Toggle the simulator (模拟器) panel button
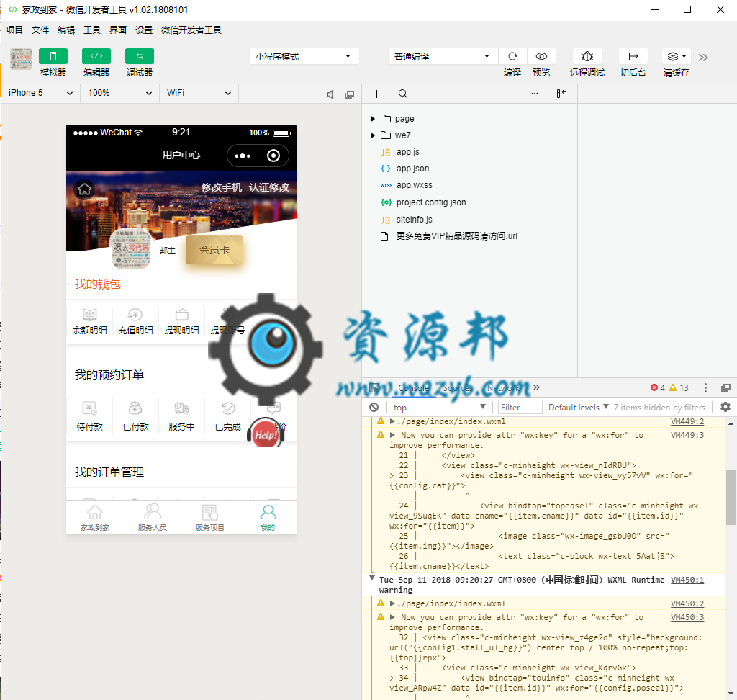This screenshot has height=700, width=737. (53, 56)
